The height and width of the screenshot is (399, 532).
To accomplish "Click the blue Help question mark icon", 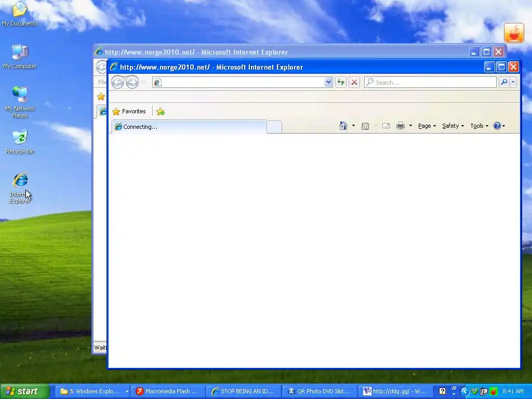I will [497, 126].
